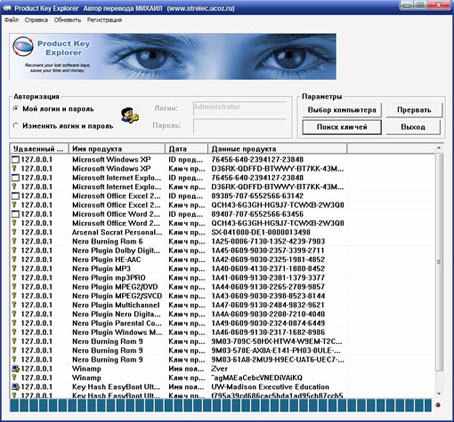Click the key icon of the Nero Plugin Parental row
The width and height of the screenshot is (454, 422).
(x=14, y=323)
